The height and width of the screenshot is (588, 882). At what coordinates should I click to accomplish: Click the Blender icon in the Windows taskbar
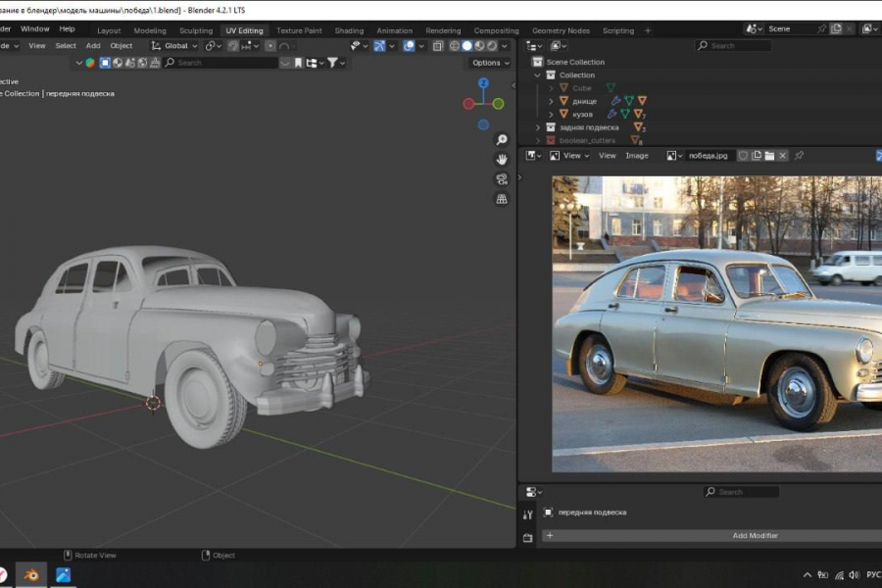tap(31, 575)
